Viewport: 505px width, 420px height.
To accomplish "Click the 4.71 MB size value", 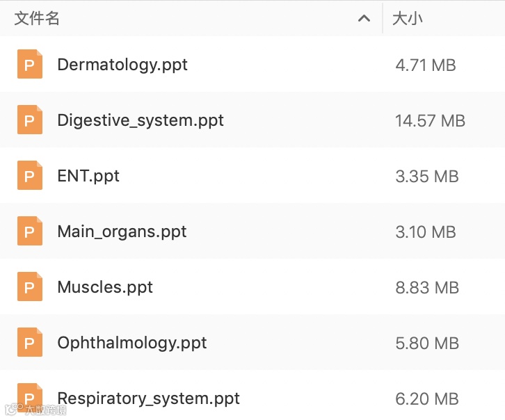I will tap(426, 65).
